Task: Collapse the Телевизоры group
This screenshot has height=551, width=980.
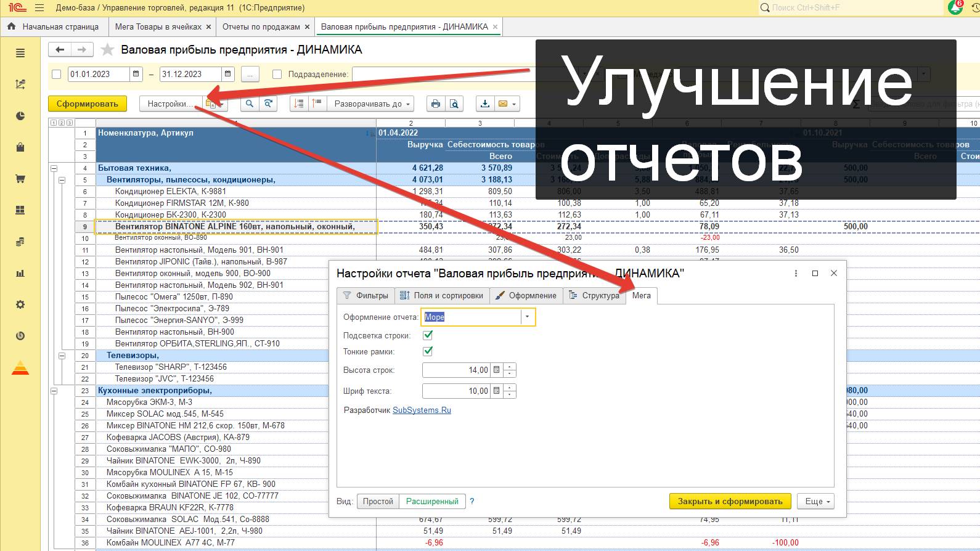Action: [62, 356]
